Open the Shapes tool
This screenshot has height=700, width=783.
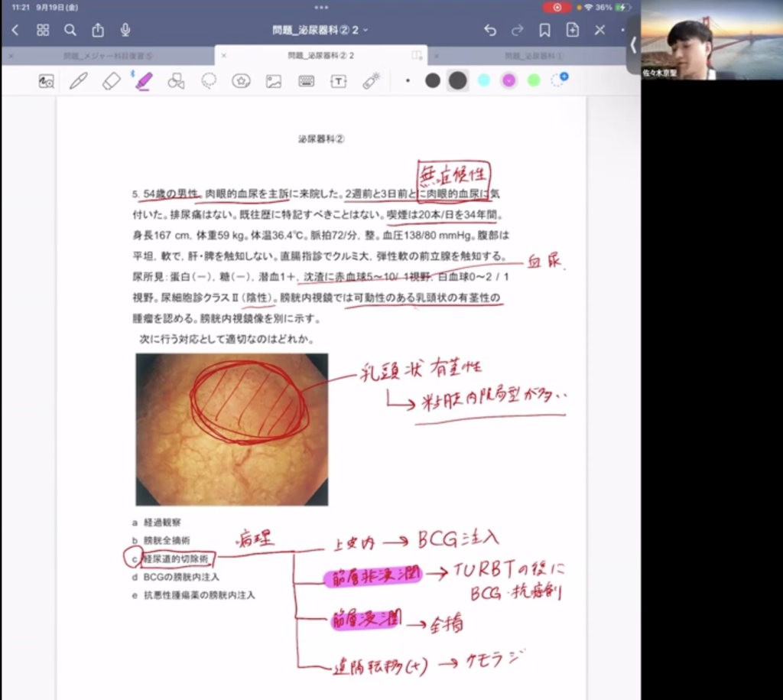click(x=176, y=80)
